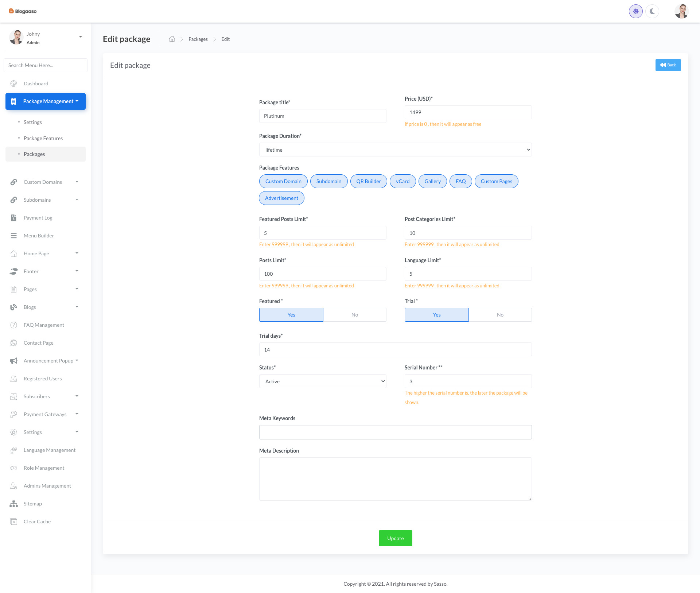Open Registered Users menu item
Screen dimensions: 700x593
[x=43, y=379]
